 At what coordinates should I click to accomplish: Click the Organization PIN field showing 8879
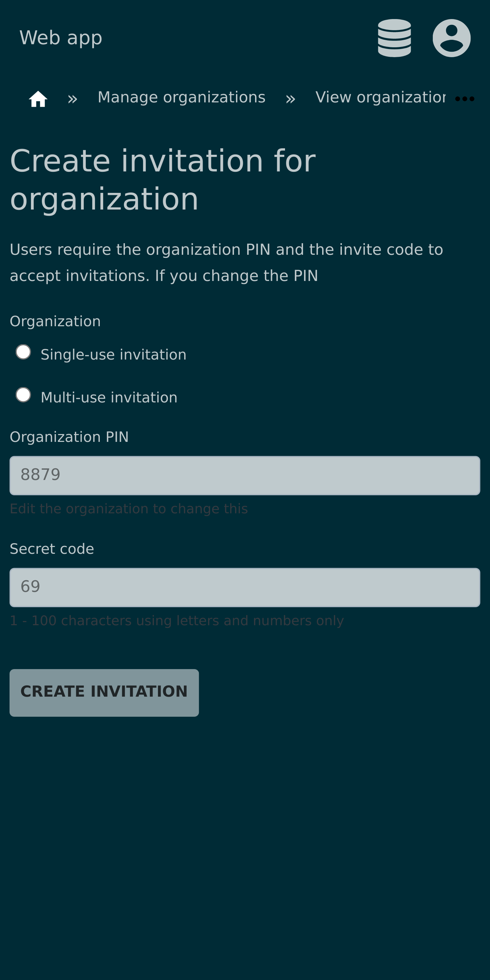pyautogui.click(x=244, y=475)
